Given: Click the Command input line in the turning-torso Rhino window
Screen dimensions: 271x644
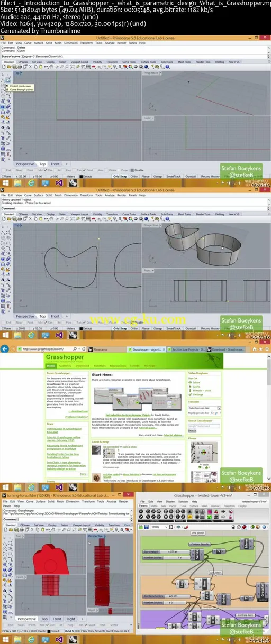Looking at the screenshot, I should (x=67, y=519).
